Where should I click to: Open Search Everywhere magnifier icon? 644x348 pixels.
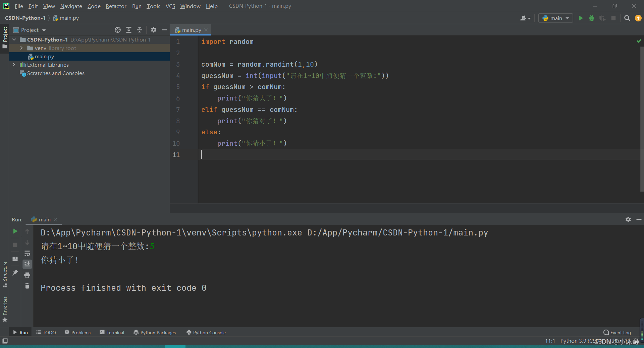coord(627,18)
